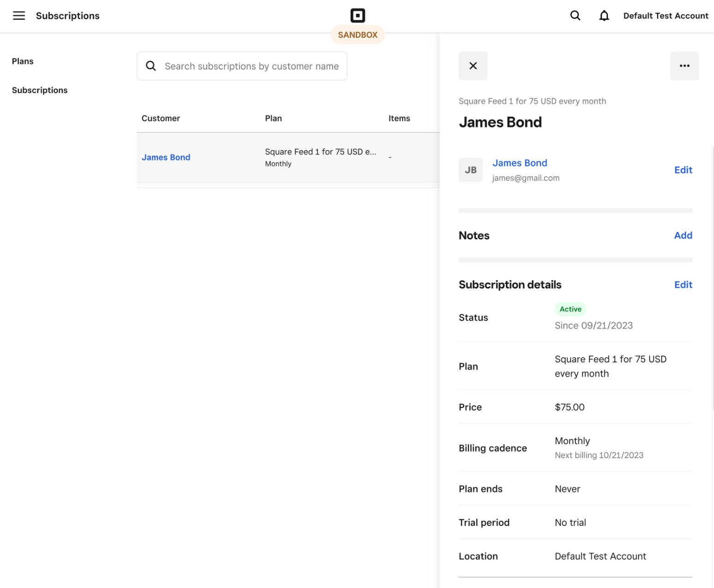Open the James Bond profile link in the panel
The width and height of the screenshot is (714, 588).
pyautogui.click(x=520, y=163)
